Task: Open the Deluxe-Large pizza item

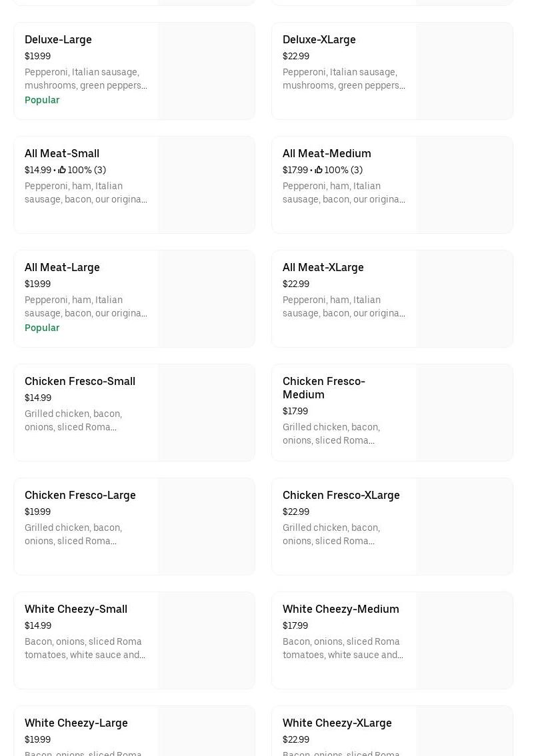Action: (58, 40)
